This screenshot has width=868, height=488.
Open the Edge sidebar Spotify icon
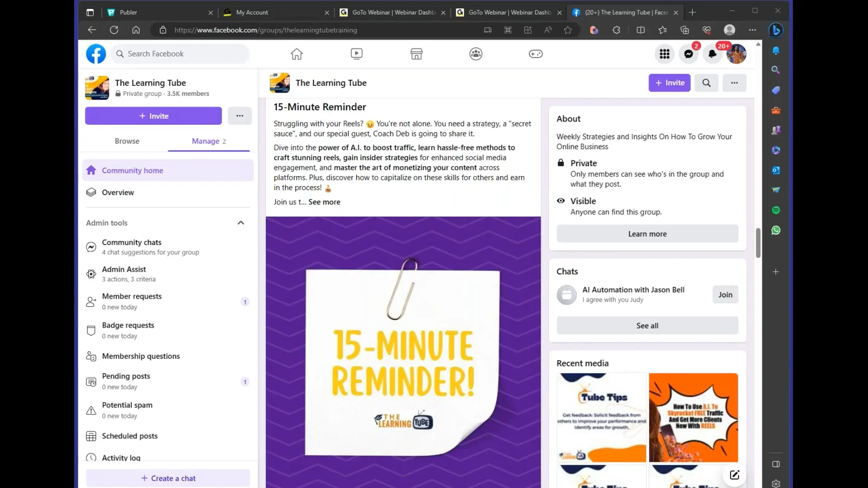click(x=776, y=210)
